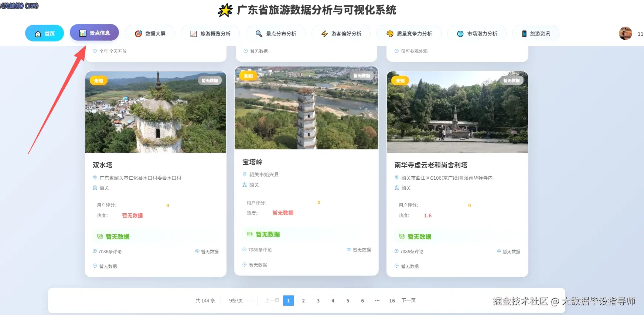
Task: Click location pin icon by 韶关市始兴县
Action: [245, 174]
